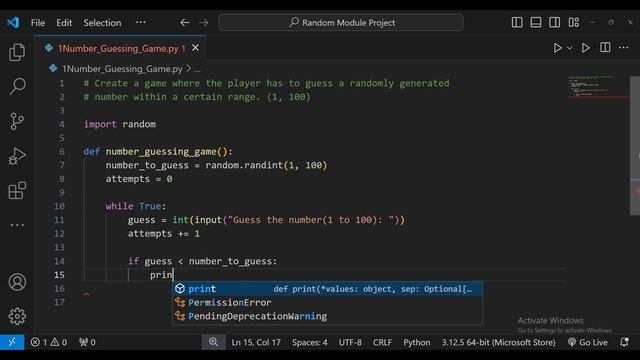Open Accounts menu in activity bar
Image resolution: width=640 pixels, height=360 pixels.
point(17,282)
